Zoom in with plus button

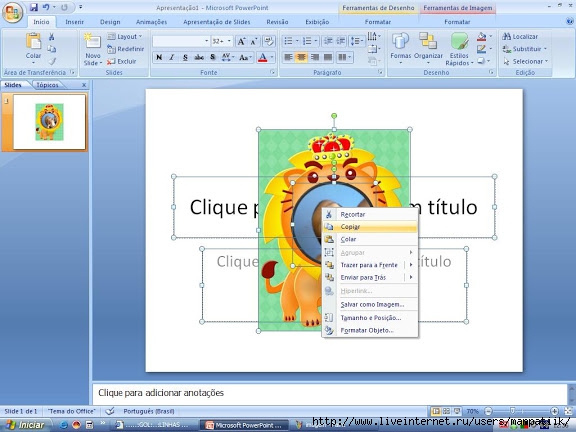[554, 411]
